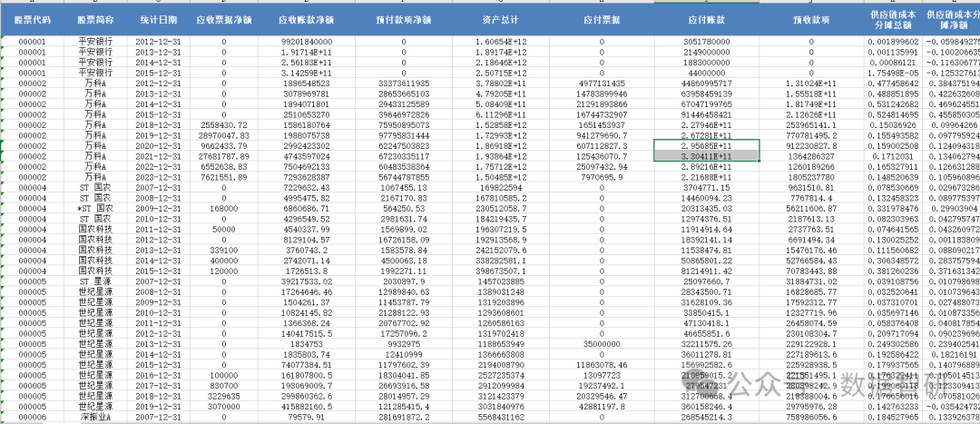Screen dimensions: 980x424
Task: Click the 预收款项 column header
Action: point(811,20)
